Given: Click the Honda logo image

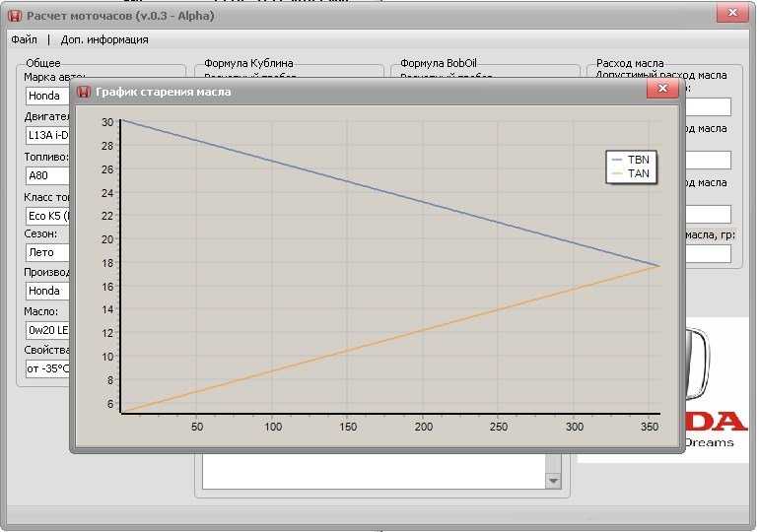Looking at the screenshot, I should click(x=717, y=389).
